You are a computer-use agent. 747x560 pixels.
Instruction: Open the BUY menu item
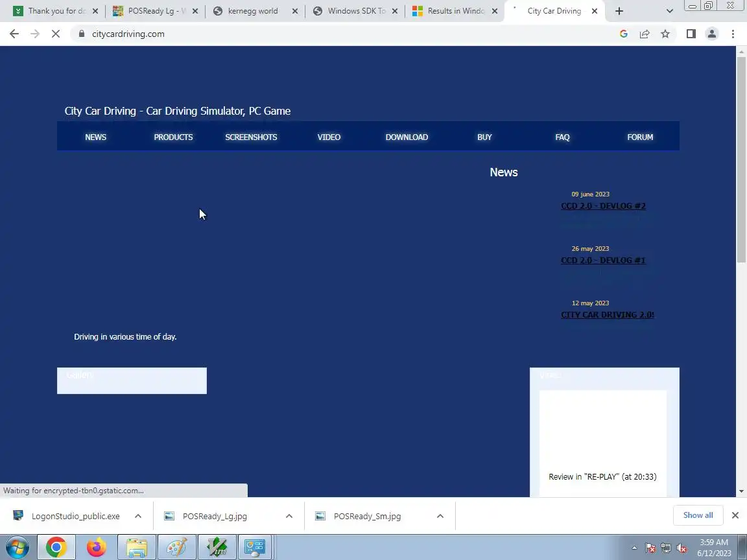pos(484,137)
